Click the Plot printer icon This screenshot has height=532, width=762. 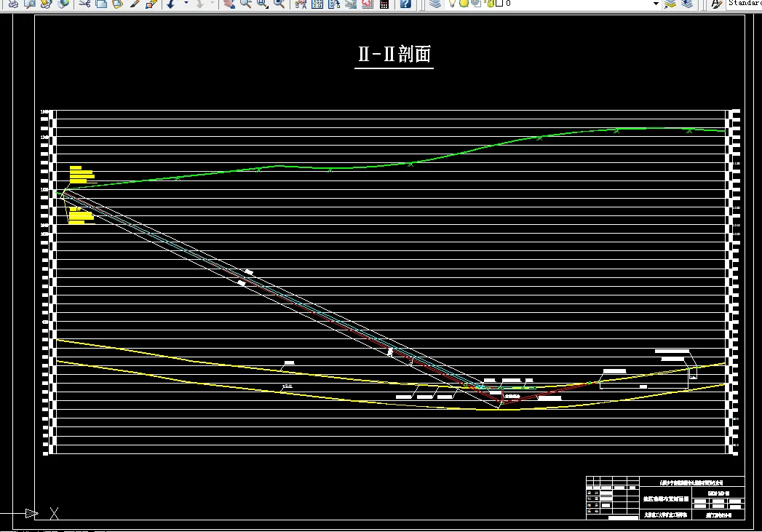pyautogui.click(x=13, y=4)
